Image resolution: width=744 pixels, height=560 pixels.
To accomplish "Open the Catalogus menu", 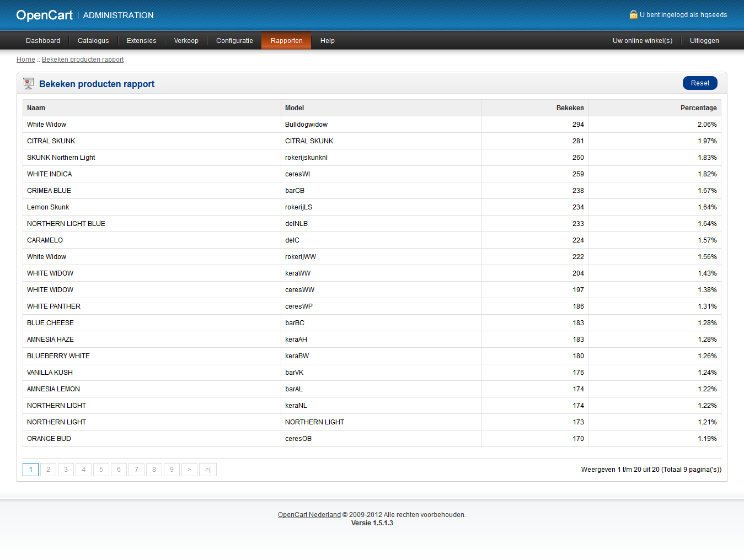I will tap(93, 41).
